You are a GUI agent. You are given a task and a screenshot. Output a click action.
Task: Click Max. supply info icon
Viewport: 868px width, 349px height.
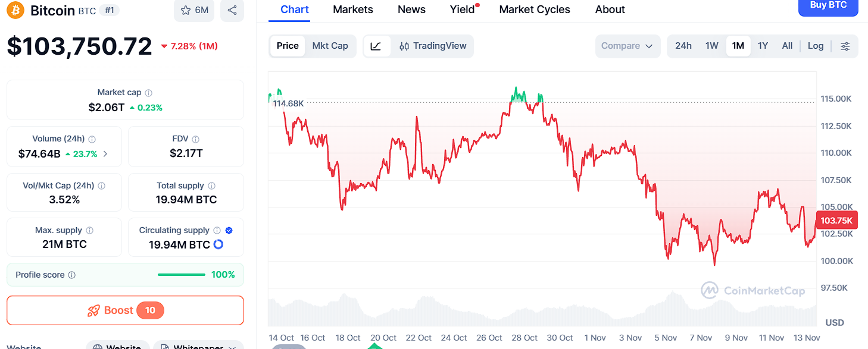(x=89, y=231)
